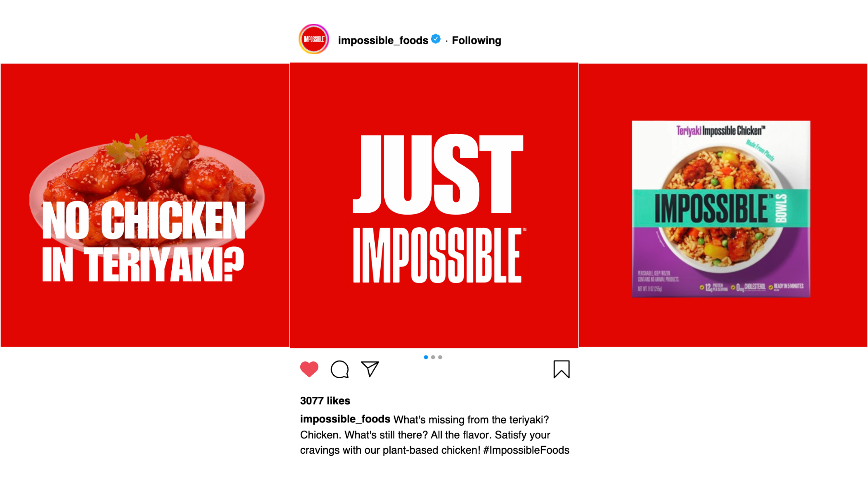Click the Following button

pyautogui.click(x=476, y=40)
